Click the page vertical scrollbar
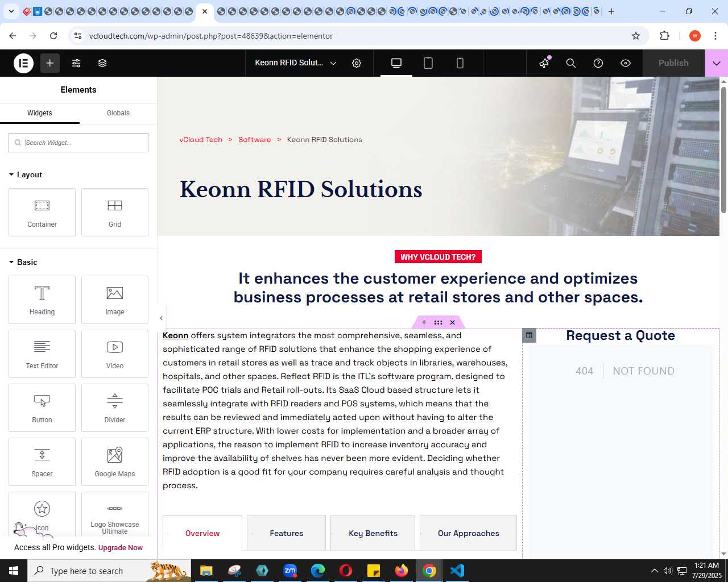Screen dimensions: 728x582 [723, 151]
